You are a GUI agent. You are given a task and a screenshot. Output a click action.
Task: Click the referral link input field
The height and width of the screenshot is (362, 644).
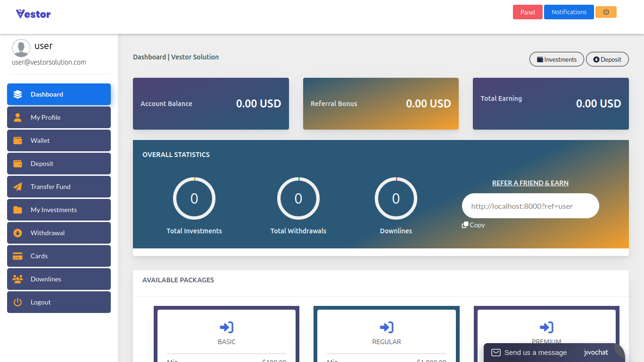pos(530,206)
